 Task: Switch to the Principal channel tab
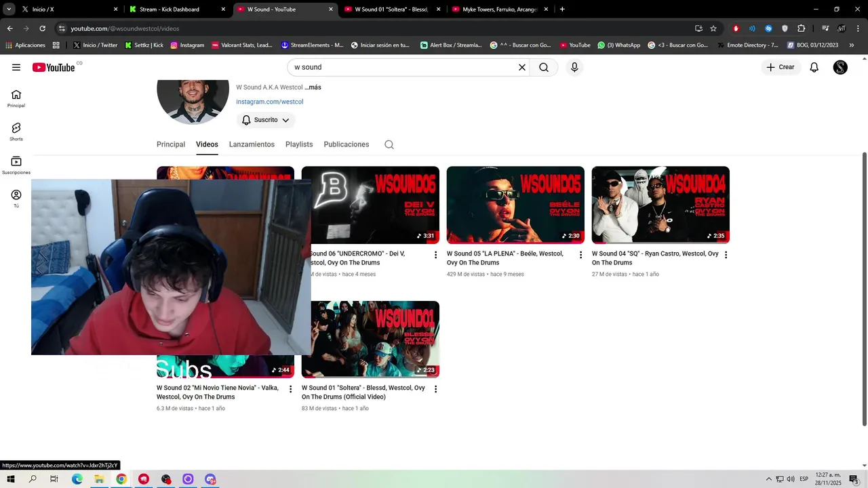pos(171,144)
